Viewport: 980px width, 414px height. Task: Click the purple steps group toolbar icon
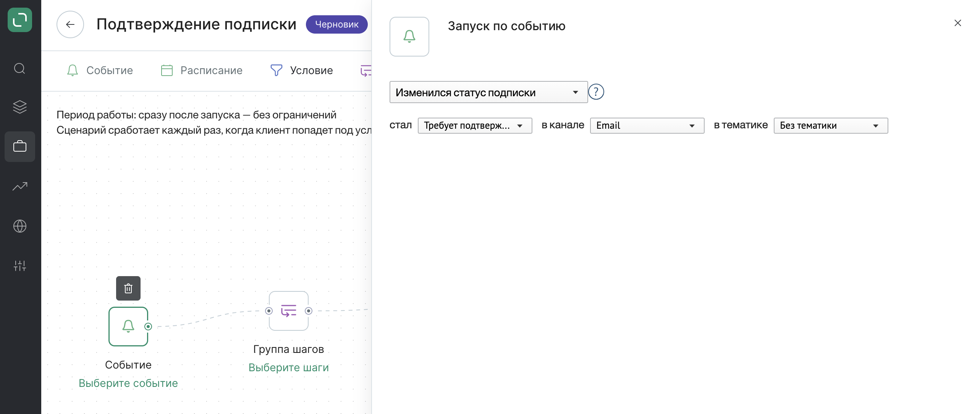[x=366, y=70]
